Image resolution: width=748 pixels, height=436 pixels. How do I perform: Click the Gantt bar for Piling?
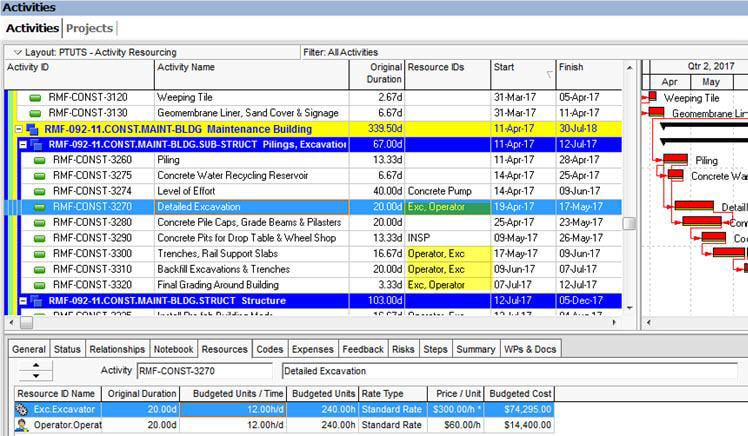(675, 160)
